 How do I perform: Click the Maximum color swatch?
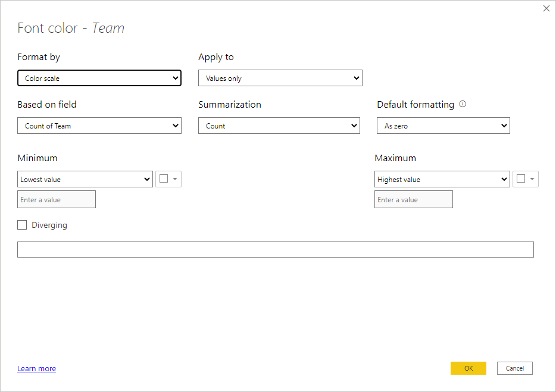(521, 178)
